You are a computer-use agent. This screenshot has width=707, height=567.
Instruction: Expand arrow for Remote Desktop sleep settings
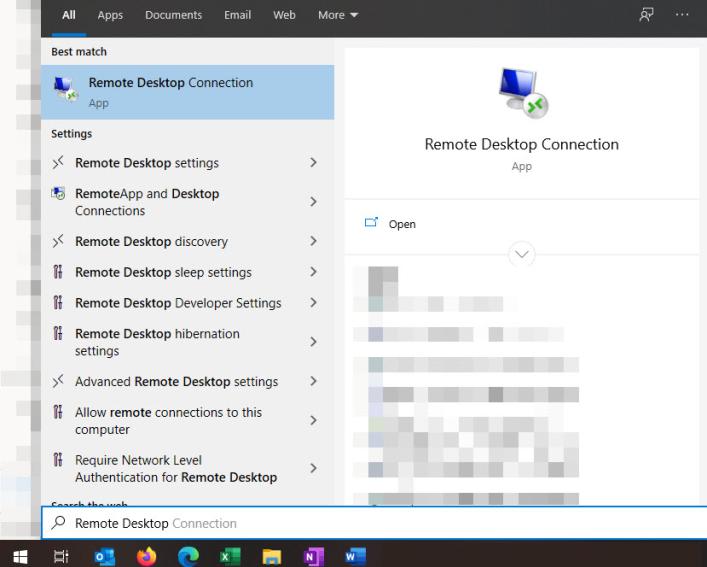(313, 272)
